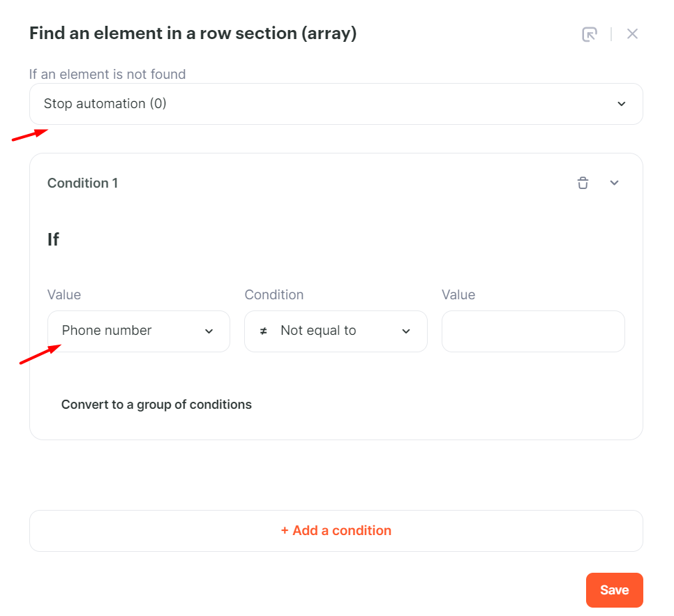Save the condition settings
Screen dimensions: 674x616
[614, 590]
